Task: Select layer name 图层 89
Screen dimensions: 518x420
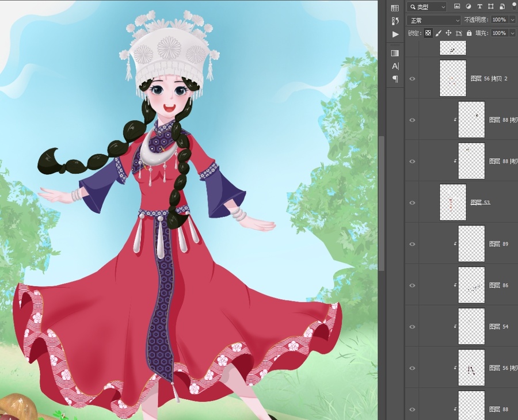Action: (x=499, y=244)
